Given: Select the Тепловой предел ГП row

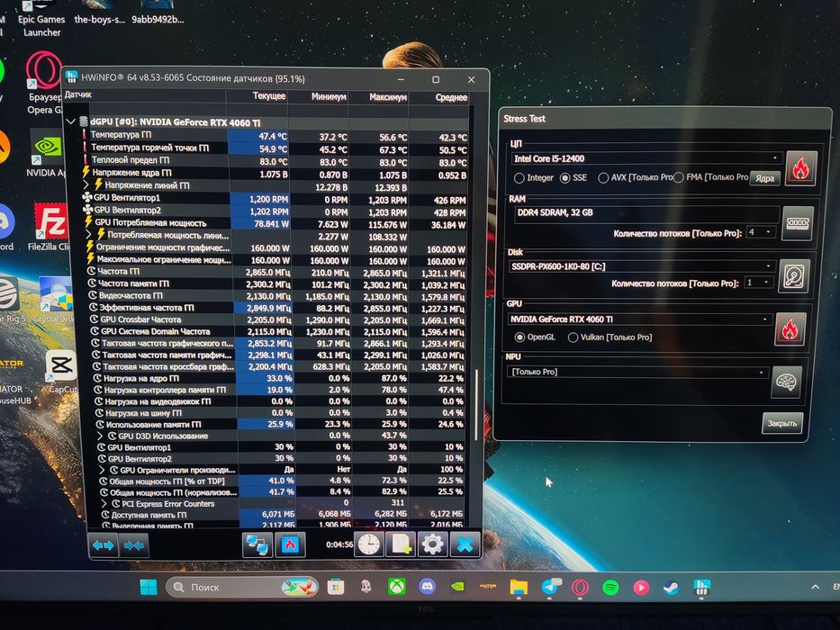Looking at the screenshot, I should click(275, 161).
